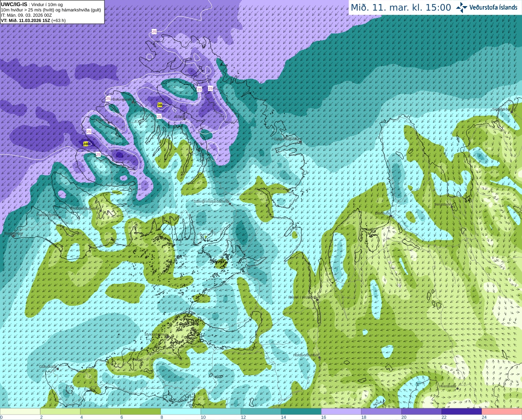Screen dimensions: 522x420
Task: Select the pale yellow 0–2 legend swatch
Action: click(20, 411)
